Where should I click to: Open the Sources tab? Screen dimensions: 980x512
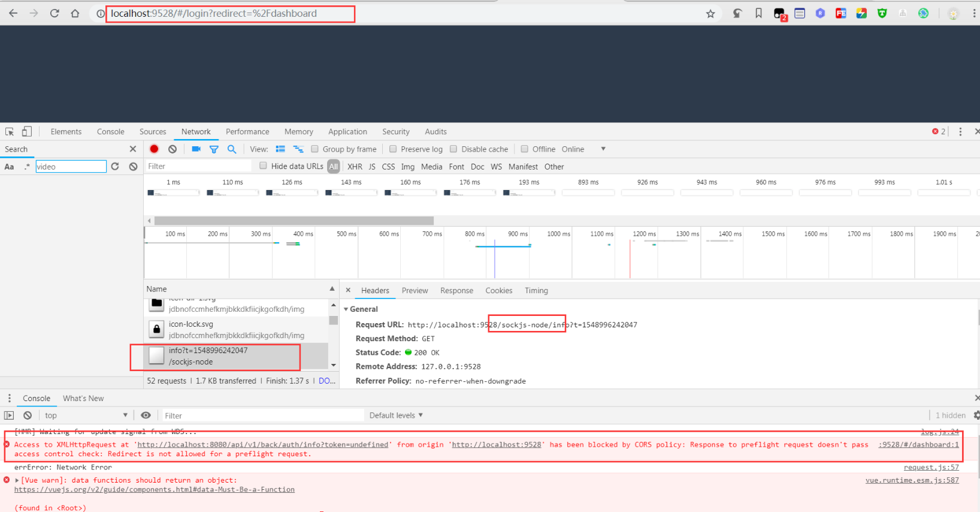pyautogui.click(x=153, y=131)
